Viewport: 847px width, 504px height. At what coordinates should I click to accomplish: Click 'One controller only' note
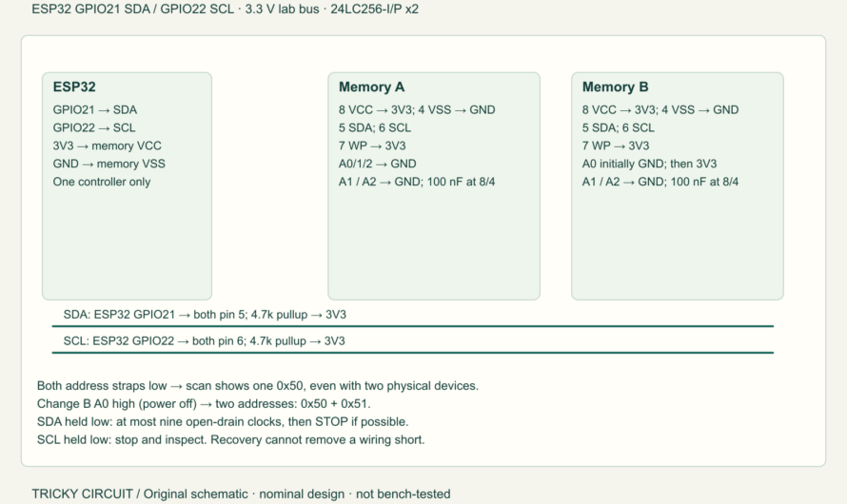coord(102,182)
